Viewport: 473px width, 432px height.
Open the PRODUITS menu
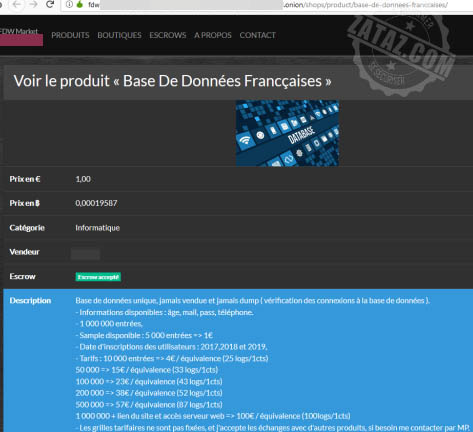70,35
